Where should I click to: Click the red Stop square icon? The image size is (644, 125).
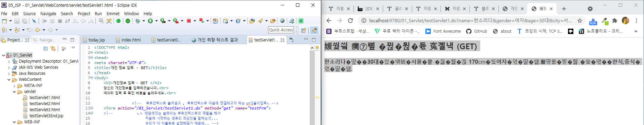189,21
